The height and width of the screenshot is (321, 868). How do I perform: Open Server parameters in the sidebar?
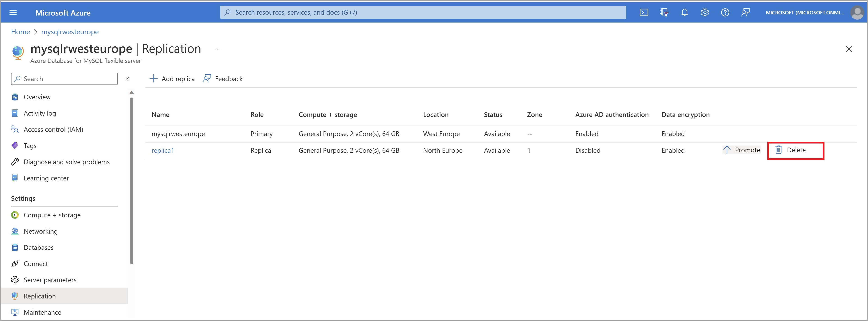[50, 280]
